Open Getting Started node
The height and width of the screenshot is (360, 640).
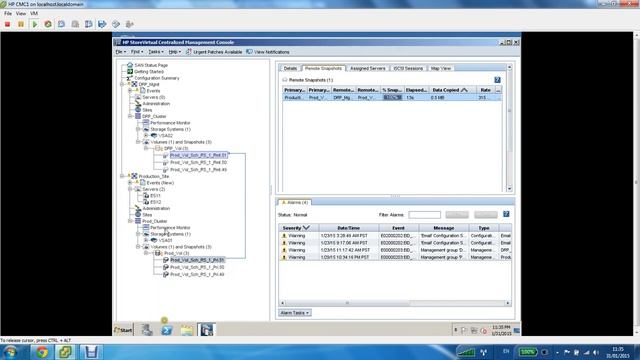[x=149, y=71]
